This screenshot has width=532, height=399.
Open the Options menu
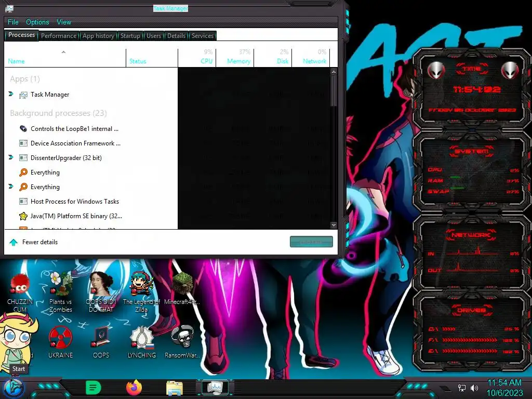pyautogui.click(x=37, y=22)
